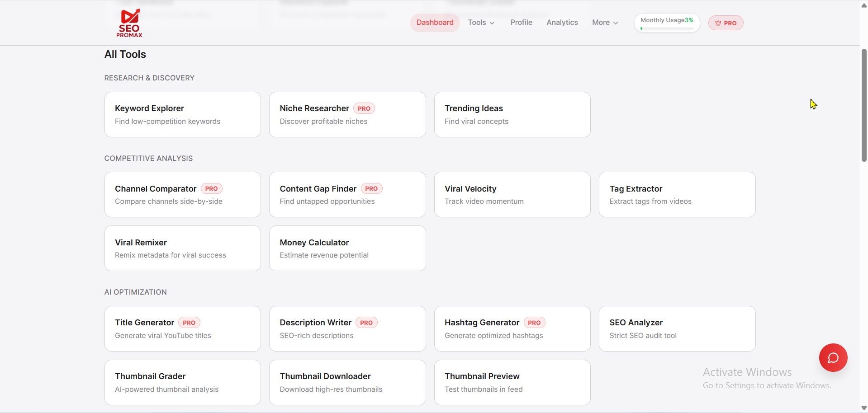Image resolution: width=868 pixels, height=413 pixels.
Task: Click the Monthly Usage progress bar
Action: point(666,28)
